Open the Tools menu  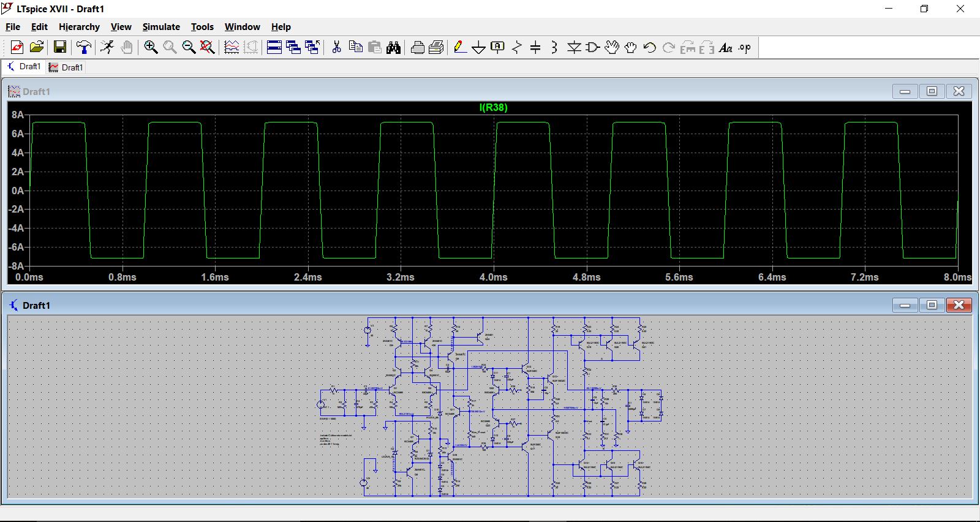tap(202, 27)
